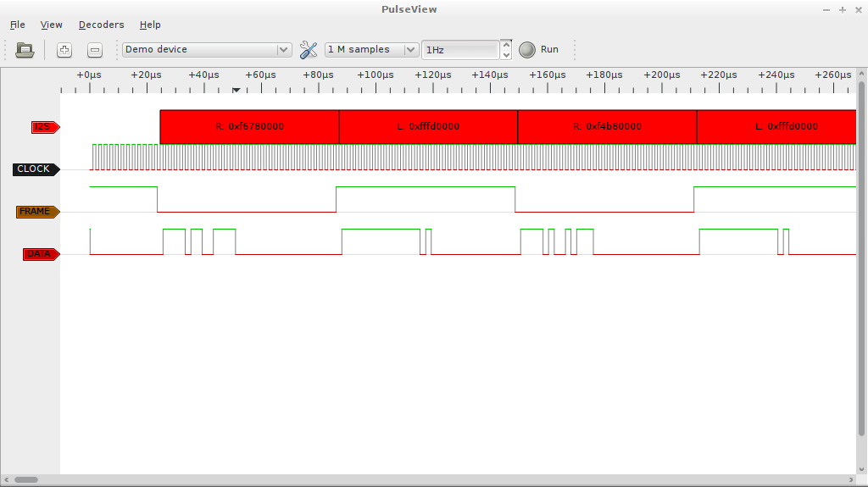The image size is (868, 487).
Task: Click the zoom in plus icon
Action: tap(64, 50)
